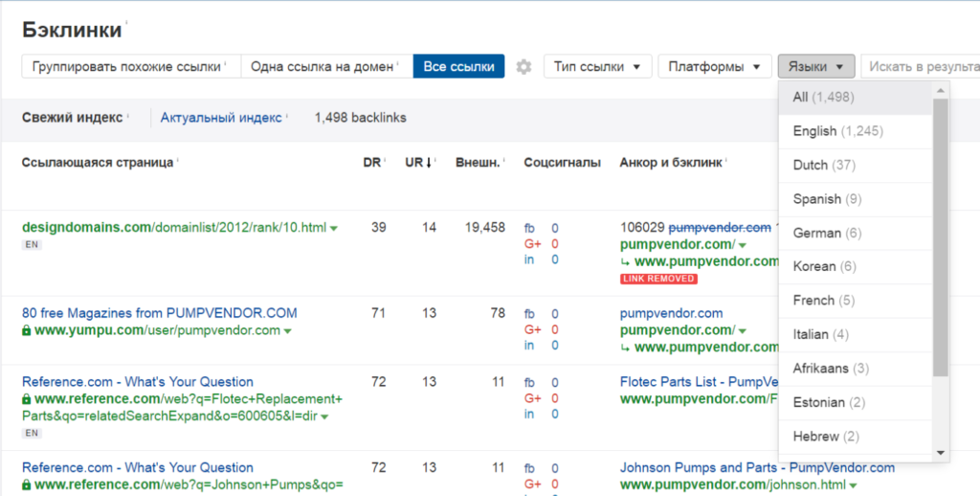Expand the 'Платформы' dropdown
Screen dimensions: 980x496
(x=714, y=66)
